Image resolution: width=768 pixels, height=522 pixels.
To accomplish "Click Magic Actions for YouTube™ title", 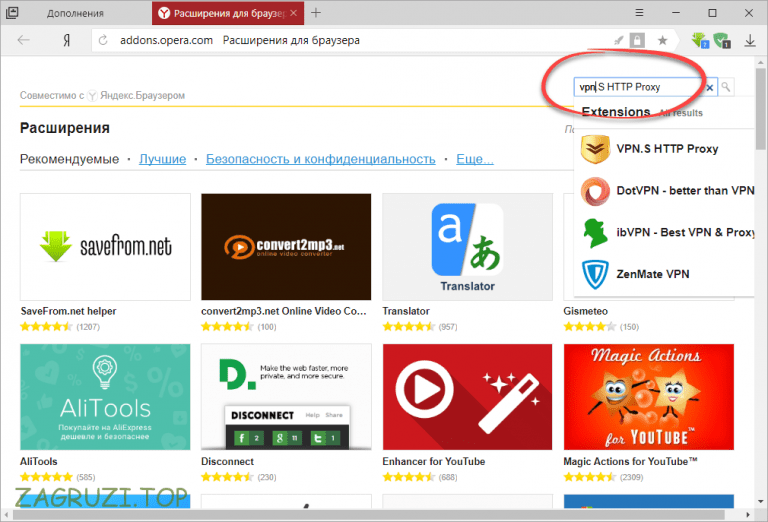I will [630, 462].
